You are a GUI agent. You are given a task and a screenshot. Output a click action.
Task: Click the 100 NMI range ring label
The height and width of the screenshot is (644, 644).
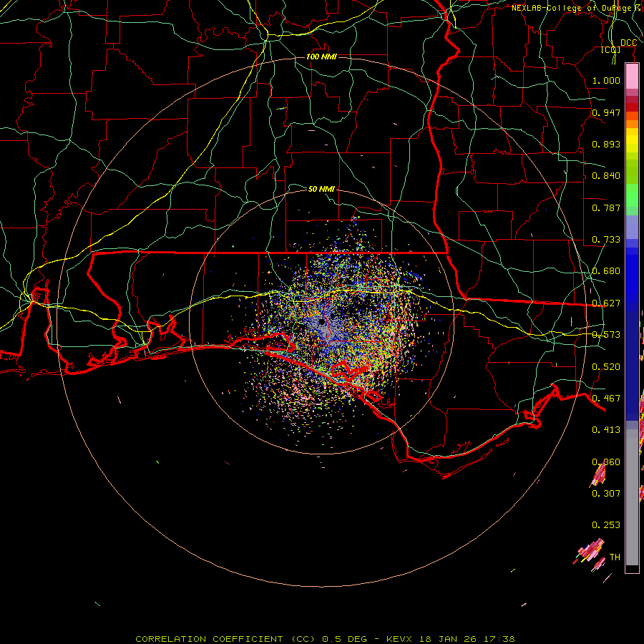(x=321, y=57)
